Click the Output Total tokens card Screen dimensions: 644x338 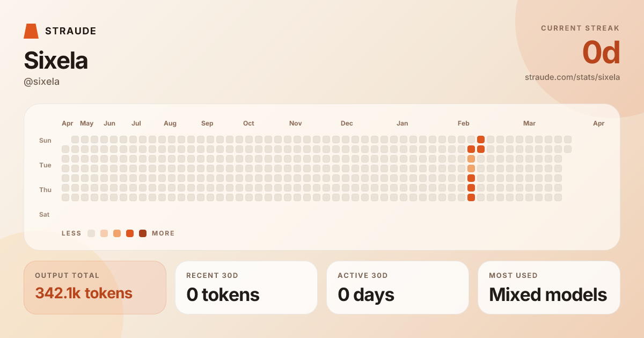pos(95,288)
